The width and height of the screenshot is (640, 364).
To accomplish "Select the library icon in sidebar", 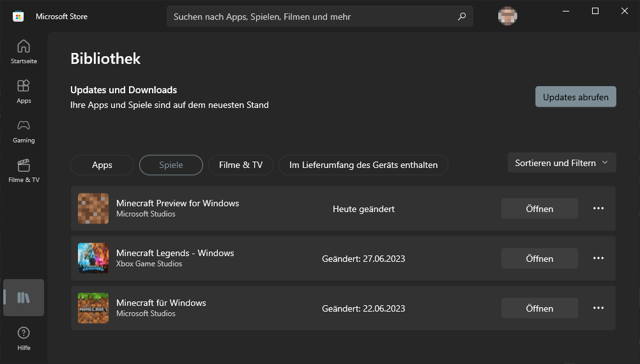I will click(x=24, y=298).
